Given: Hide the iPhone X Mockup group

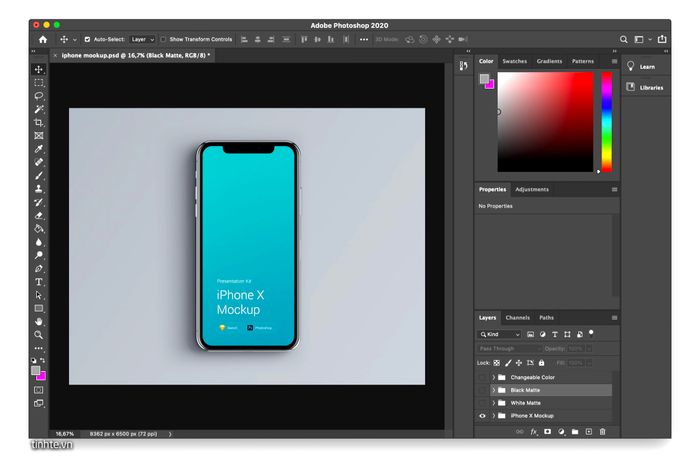Looking at the screenshot, I should pos(482,416).
